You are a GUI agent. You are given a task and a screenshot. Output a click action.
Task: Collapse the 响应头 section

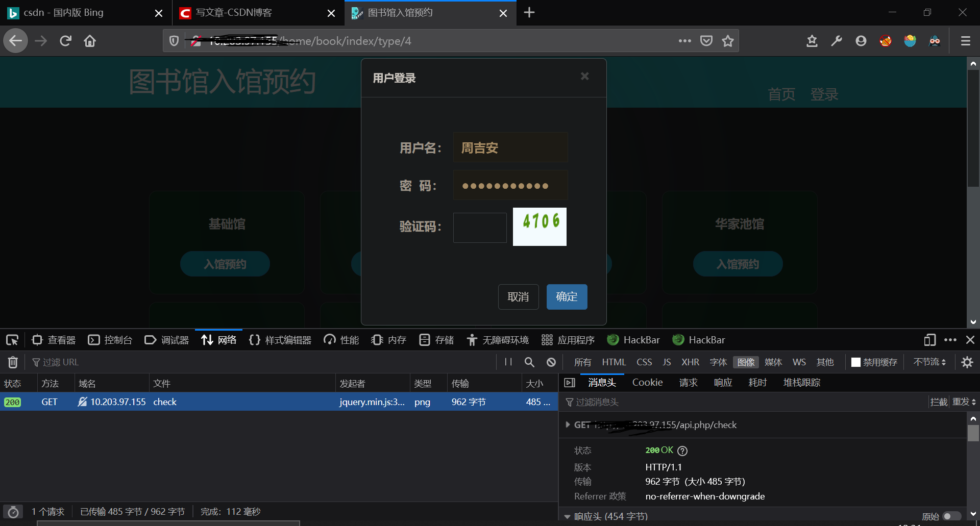(x=568, y=516)
